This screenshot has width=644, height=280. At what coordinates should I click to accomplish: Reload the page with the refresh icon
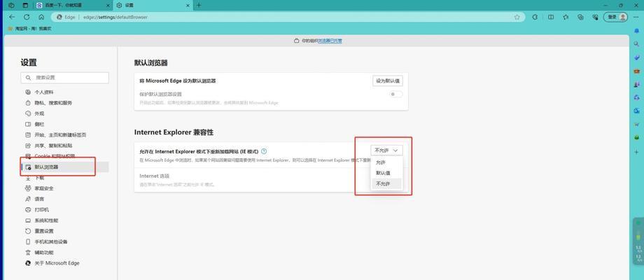[x=27, y=17]
